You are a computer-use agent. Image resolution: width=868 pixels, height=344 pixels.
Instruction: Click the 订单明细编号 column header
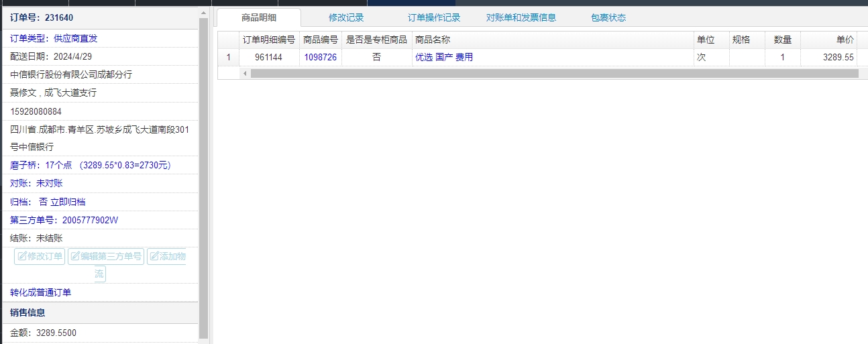268,40
